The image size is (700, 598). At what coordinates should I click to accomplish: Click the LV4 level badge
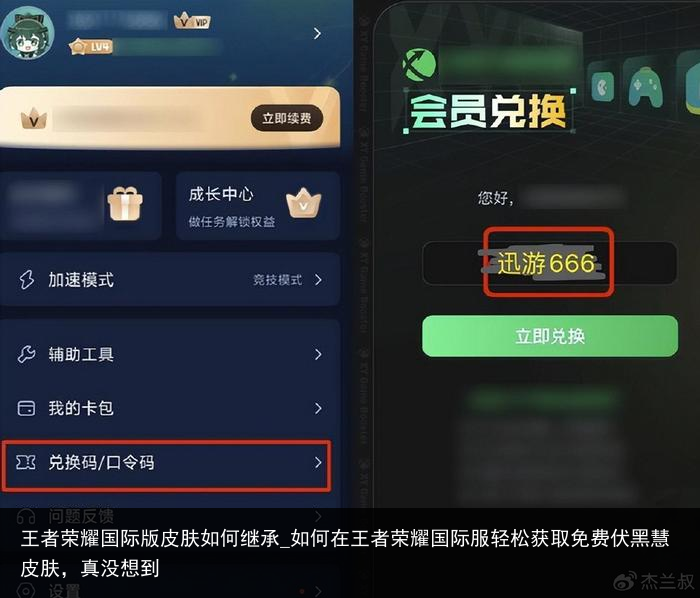click(92, 46)
